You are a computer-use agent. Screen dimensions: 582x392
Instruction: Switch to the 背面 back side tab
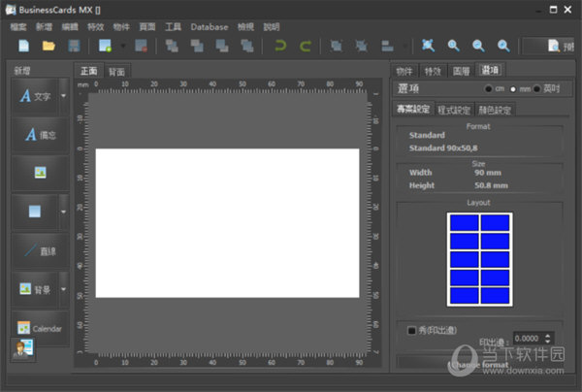116,72
